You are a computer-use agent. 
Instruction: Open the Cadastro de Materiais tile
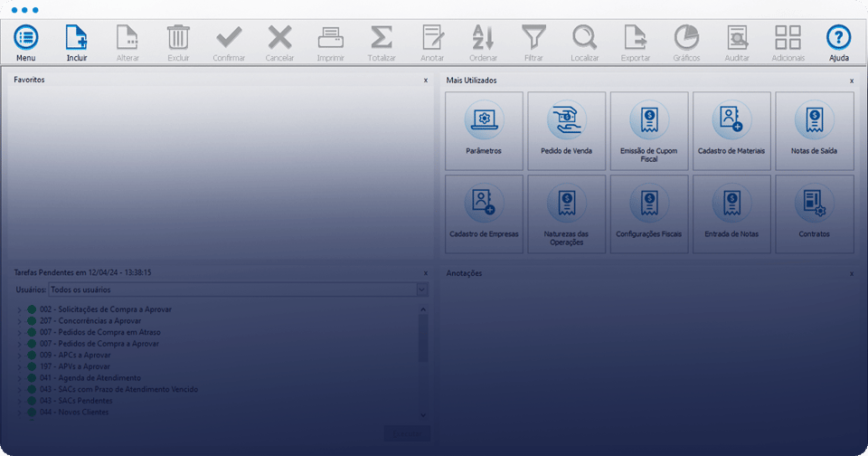(x=731, y=131)
